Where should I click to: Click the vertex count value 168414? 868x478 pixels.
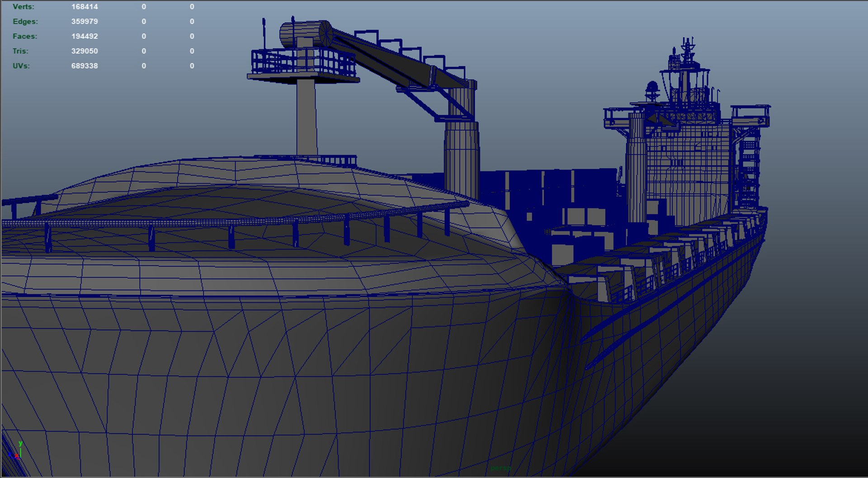point(85,7)
